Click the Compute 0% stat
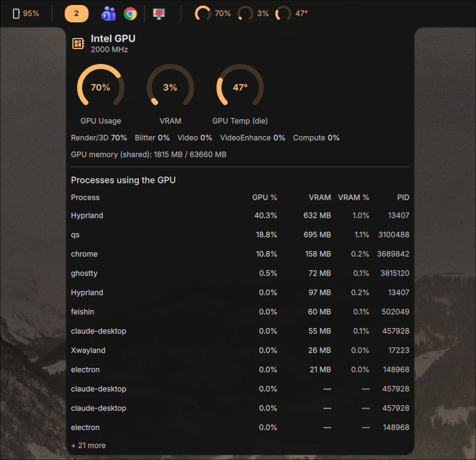 (316, 138)
